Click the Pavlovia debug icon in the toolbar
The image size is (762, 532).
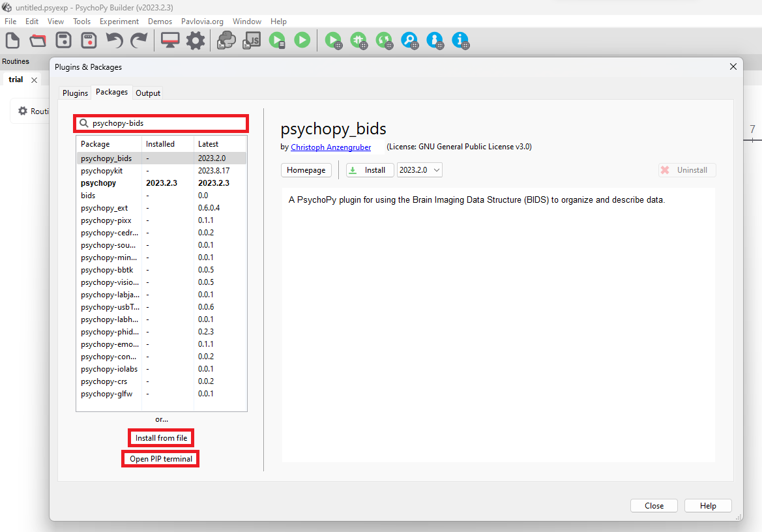click(x=359, y=40)
